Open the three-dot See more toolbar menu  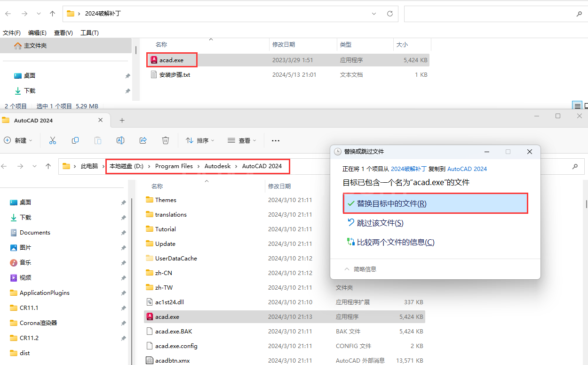(x=276, y=140)
